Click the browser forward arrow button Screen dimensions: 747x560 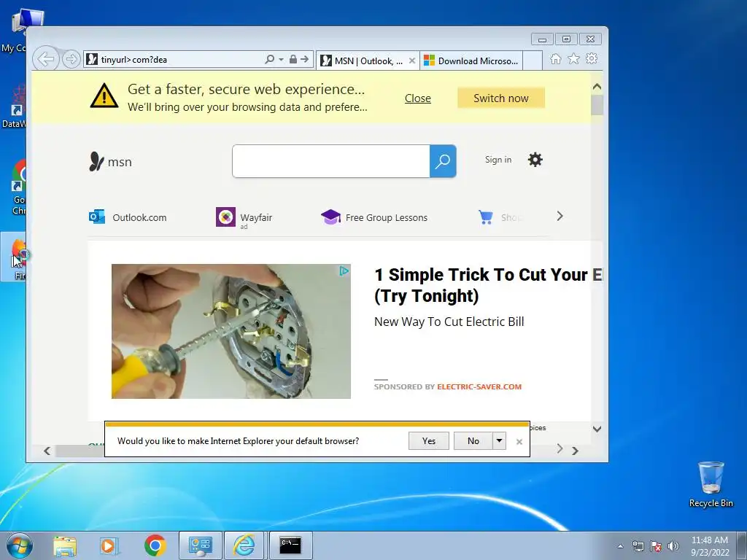71,60
